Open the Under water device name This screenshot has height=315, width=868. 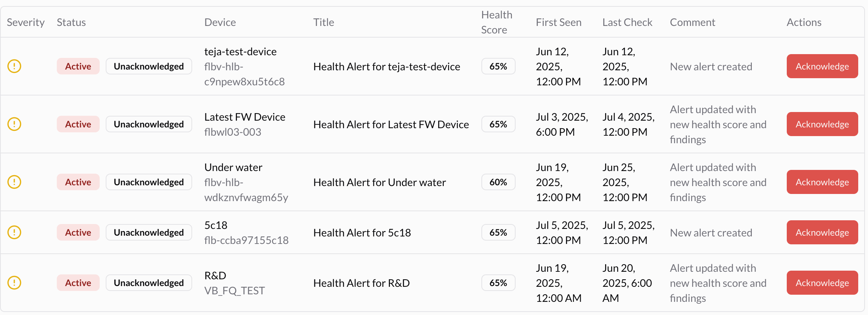[233, 167]
